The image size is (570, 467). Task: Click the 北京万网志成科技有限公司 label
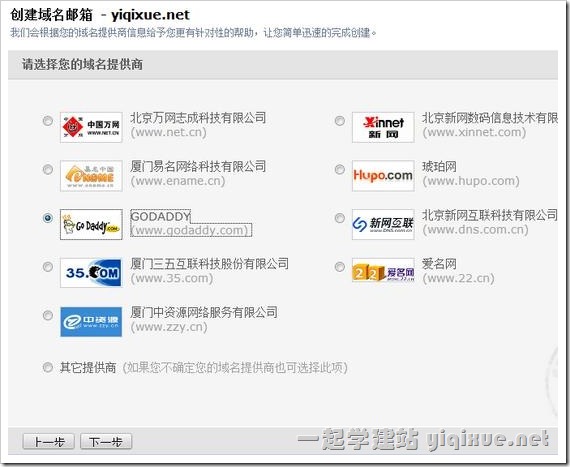(198, 118)
